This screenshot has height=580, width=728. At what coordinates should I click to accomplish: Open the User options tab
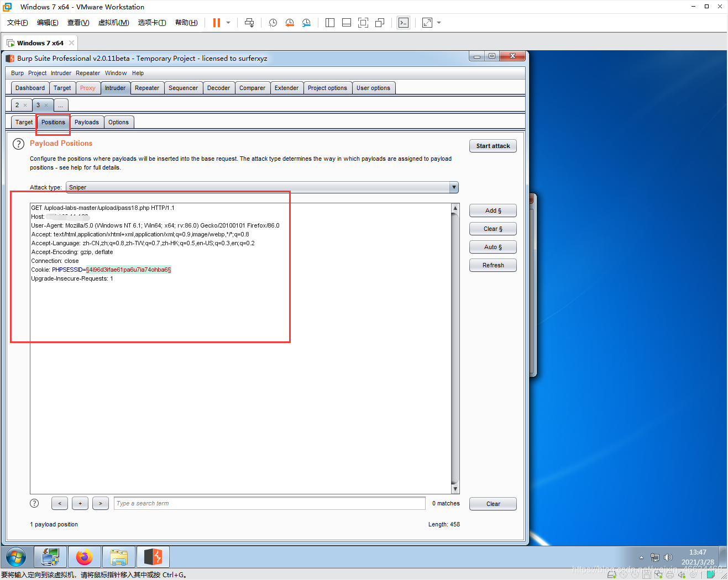(373, 88)
